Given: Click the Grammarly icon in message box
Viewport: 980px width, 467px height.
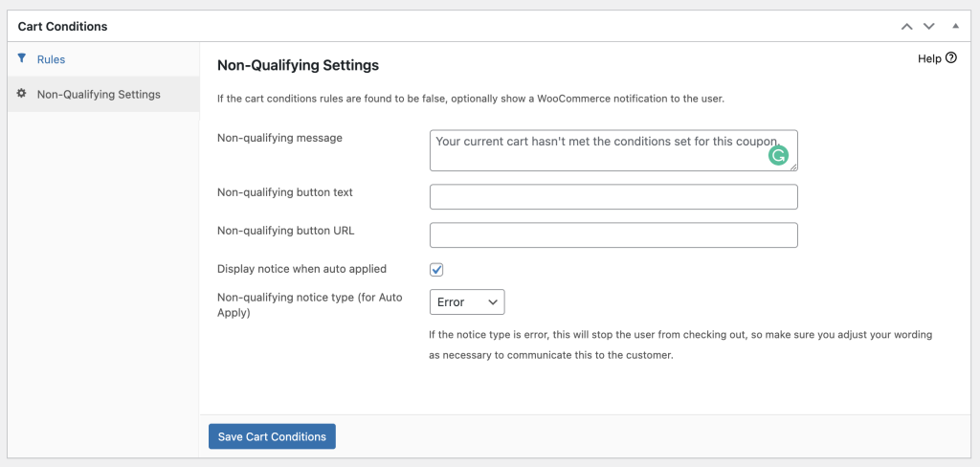Looking at the screenshot, I should [778, 155].
